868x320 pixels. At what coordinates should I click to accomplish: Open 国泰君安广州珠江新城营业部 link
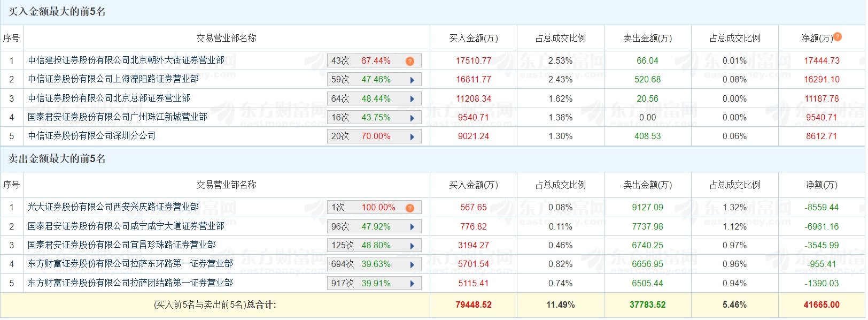(118, 117)
